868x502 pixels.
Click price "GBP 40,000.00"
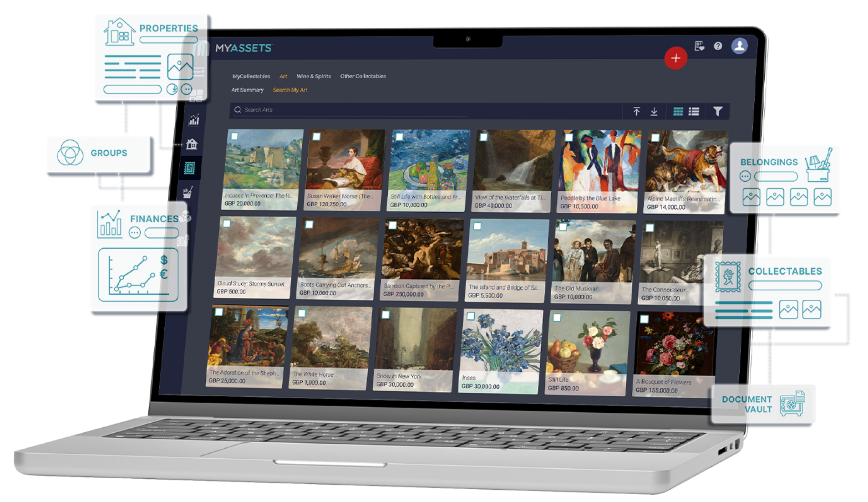493,205
